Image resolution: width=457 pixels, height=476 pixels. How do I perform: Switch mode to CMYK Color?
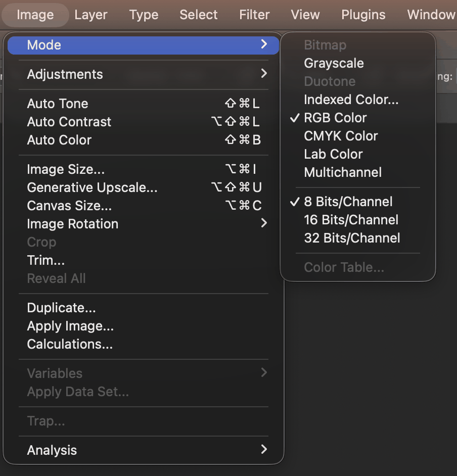(x=358, y=136)
